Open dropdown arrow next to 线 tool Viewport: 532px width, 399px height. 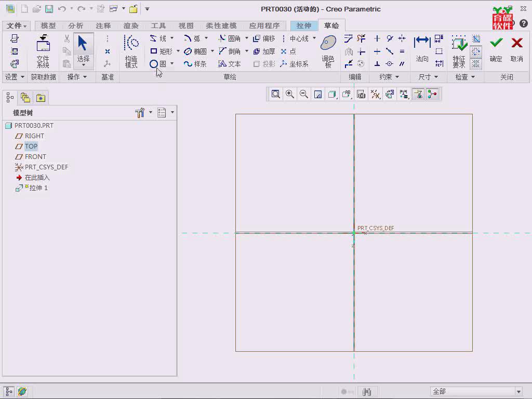[x=172, y=38]
